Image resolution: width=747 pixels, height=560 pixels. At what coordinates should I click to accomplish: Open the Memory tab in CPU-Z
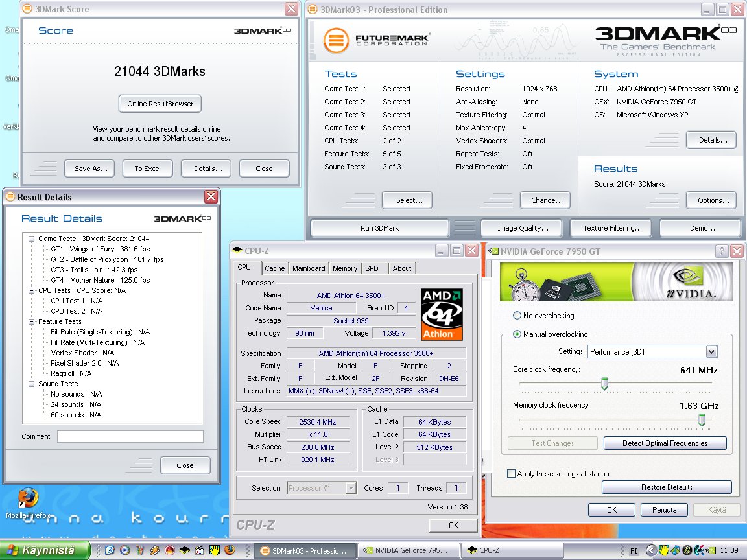coord(345,268)
